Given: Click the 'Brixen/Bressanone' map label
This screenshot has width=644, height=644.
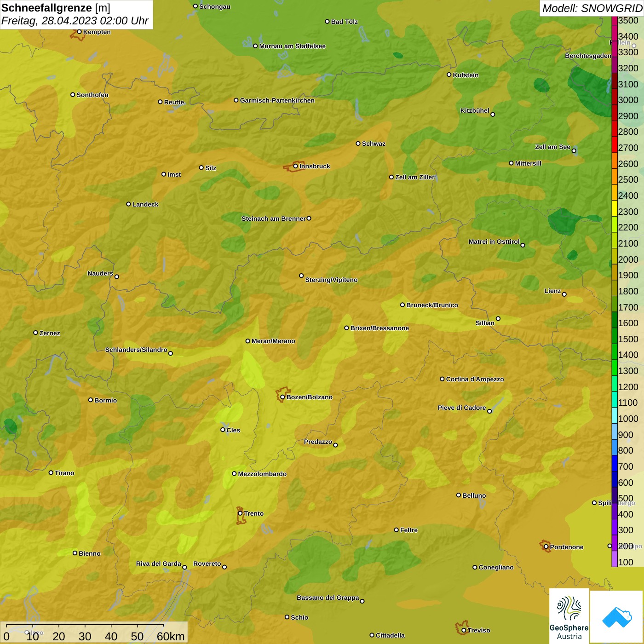Looking at the screenshot, I should (x=379, y=328).
